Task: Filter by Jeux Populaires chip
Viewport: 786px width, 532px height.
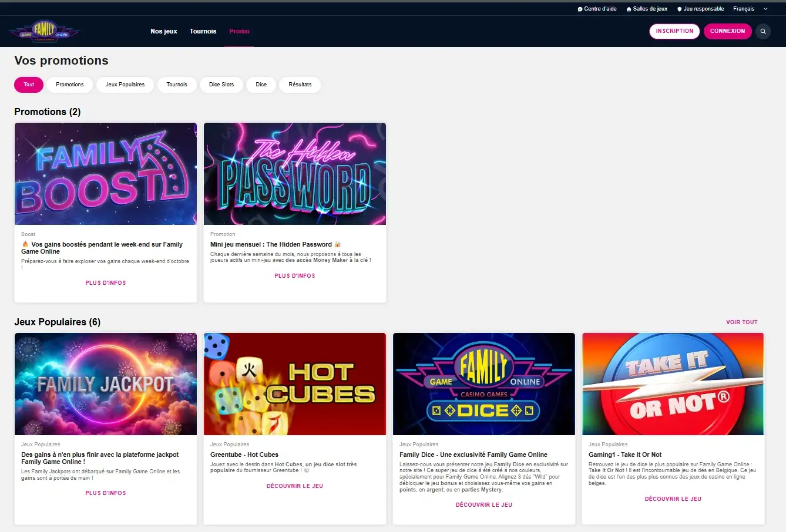Action: tap(125, 85)
